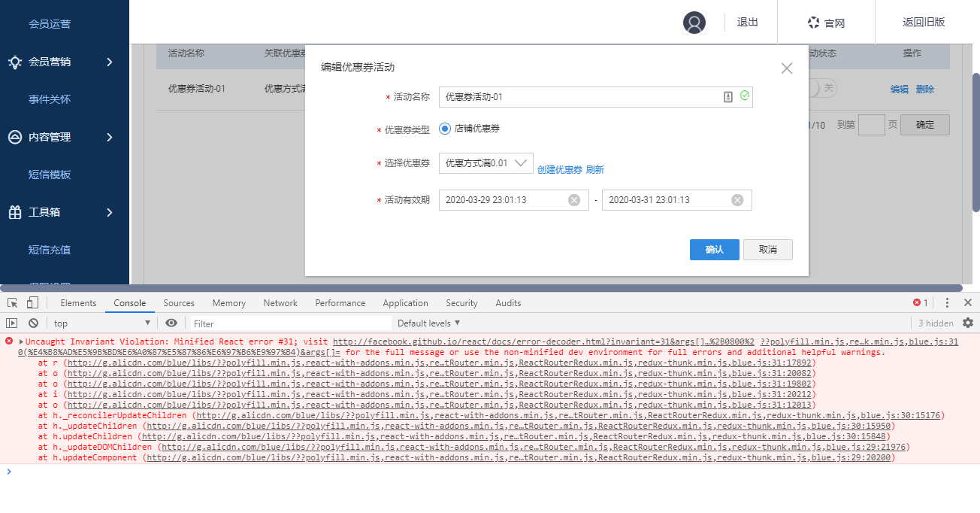Open 短信充值 in sidebar
980x513 pixels.
pyautogui.click(x=50, y=250)
